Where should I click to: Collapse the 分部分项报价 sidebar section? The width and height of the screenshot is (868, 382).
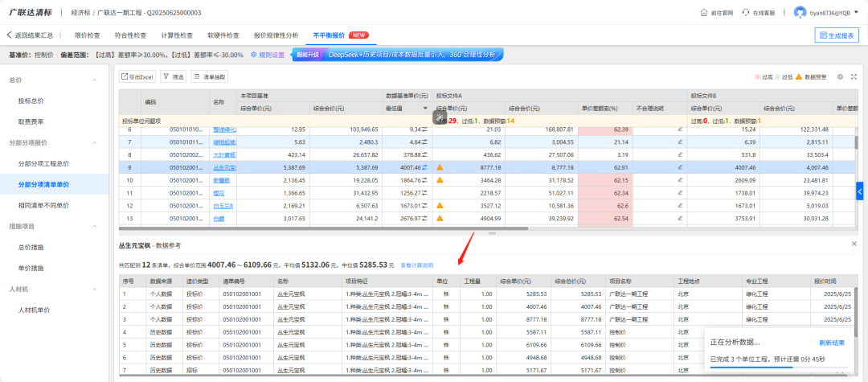click(x=95, y=142)
